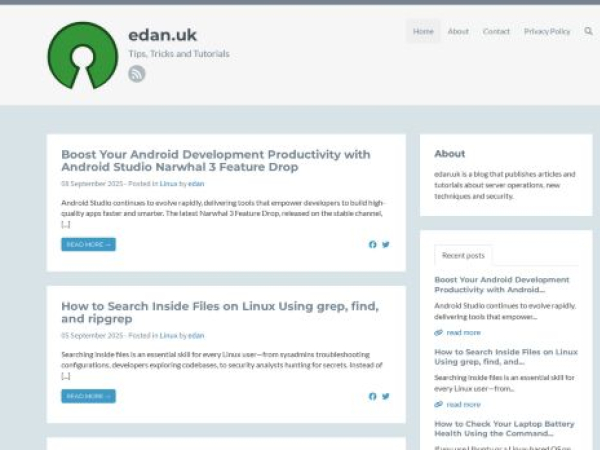The image size is (600, 450).
Task: Click the first 'read more' link in Recent posts
Action: pyautogui.click(x=463, y=333)
